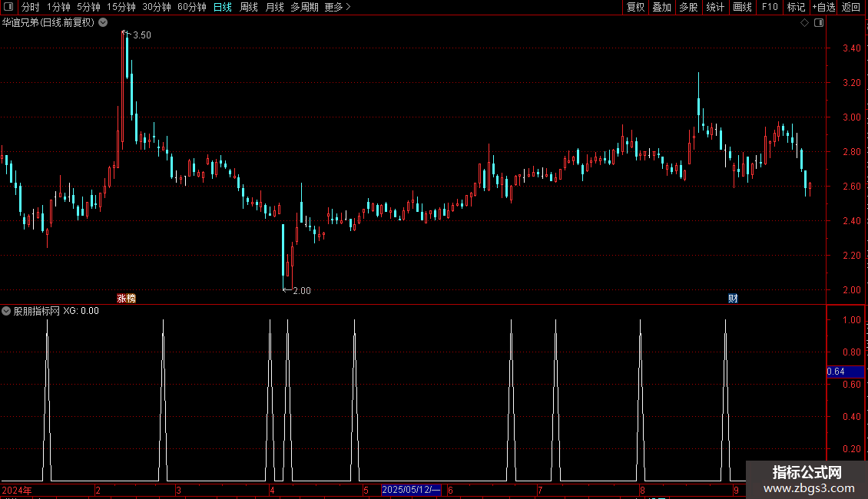Click month 3 on the time axis
Viewport: 868px width, 499px height.
(x=178, y=490)
